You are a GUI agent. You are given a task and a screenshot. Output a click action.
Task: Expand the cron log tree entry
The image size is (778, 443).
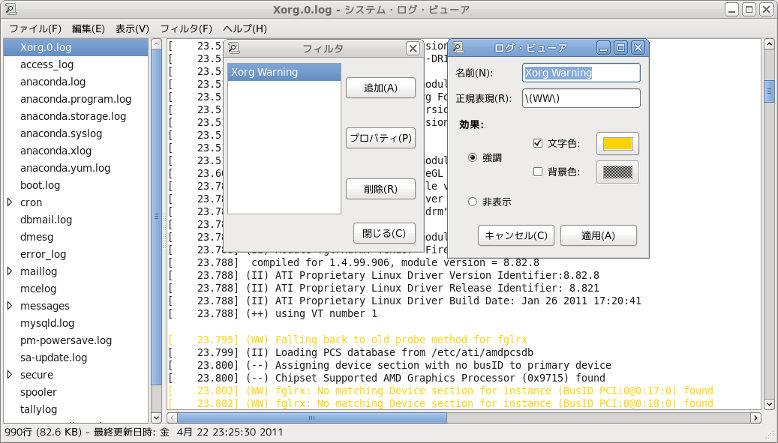10,202
